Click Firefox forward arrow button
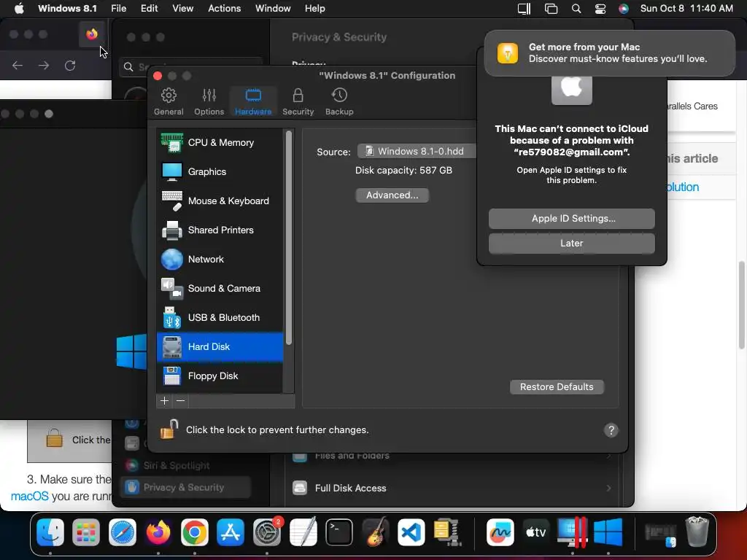The image size is (747, 560). coord(44,65)
